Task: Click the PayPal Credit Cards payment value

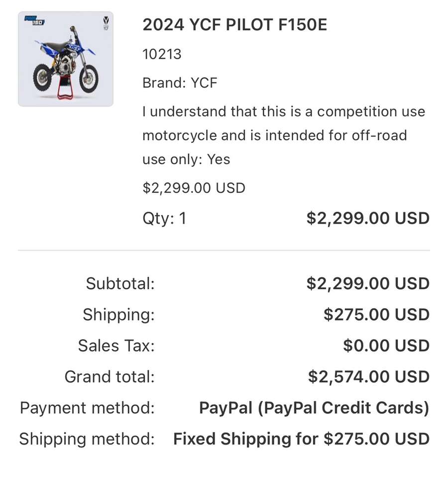Action: pos(314,408)
